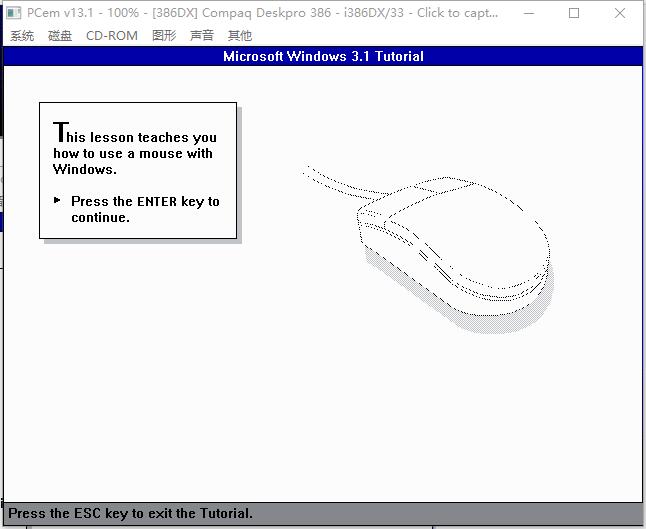Close the PCem emulator window
The height and width of the screenshot is (529, 646).
coord(620,13)
